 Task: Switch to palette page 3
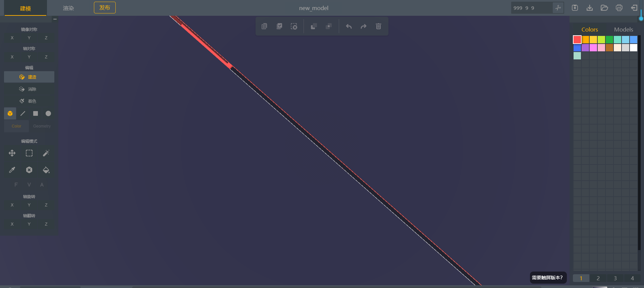pos(615,278)
